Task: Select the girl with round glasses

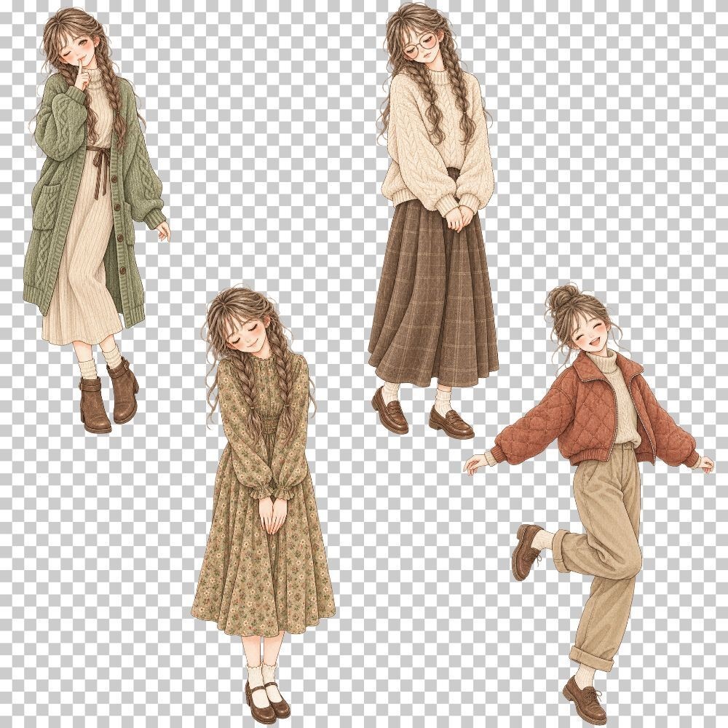Action: (x=432, y=221)
